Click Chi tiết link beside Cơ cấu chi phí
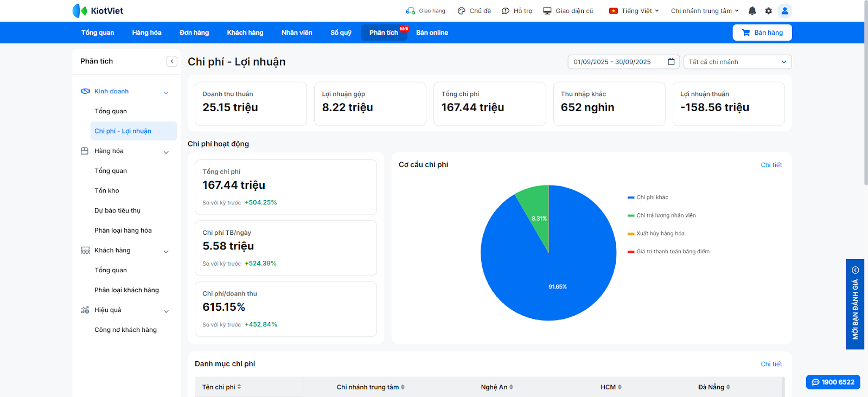 771,165
